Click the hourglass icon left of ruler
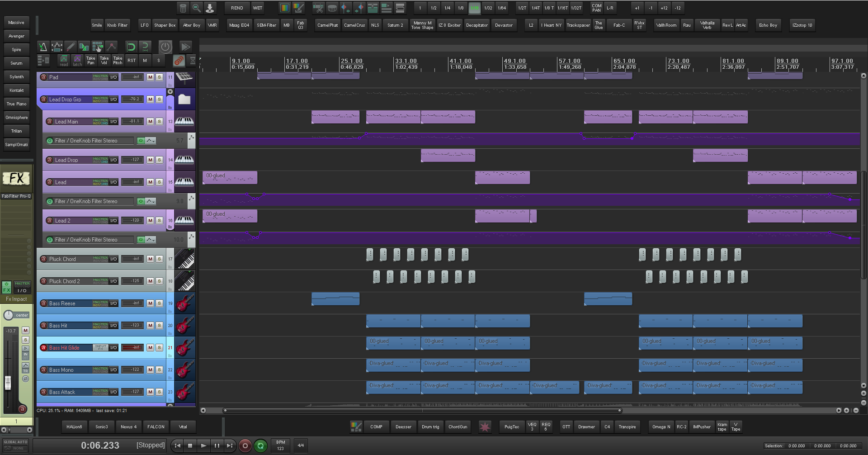The height and width of the screenshot is (455, 868). pyautogui.click(x=193, y=60)
